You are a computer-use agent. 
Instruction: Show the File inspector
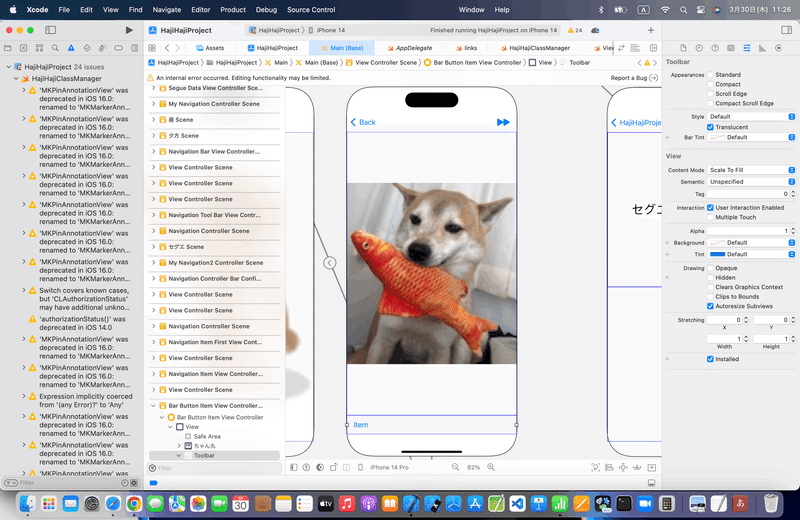(683, 48)
